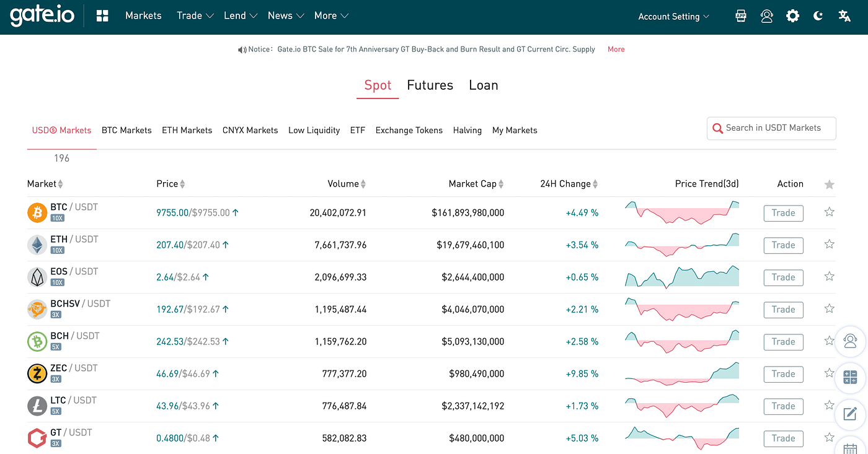Click the Litecoin LTC coin icon
Image resolution: width=868 pixels, height=454 pixels.
coord(37,406)
